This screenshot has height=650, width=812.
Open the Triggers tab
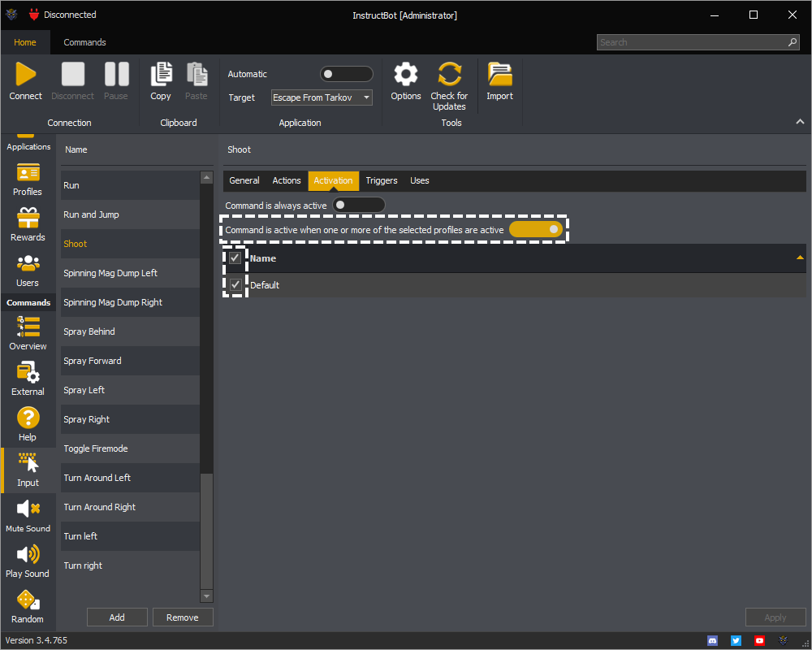[382, 181]
